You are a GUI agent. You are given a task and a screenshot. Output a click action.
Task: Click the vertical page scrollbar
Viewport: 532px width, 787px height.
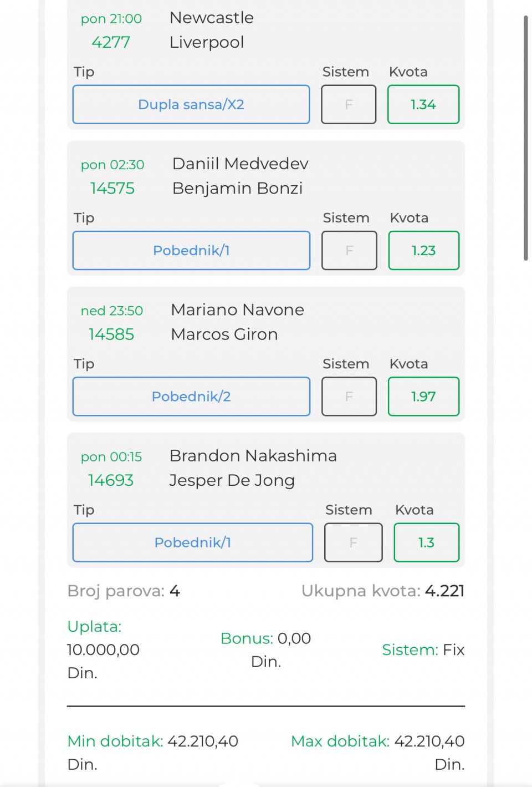[526, 138]
